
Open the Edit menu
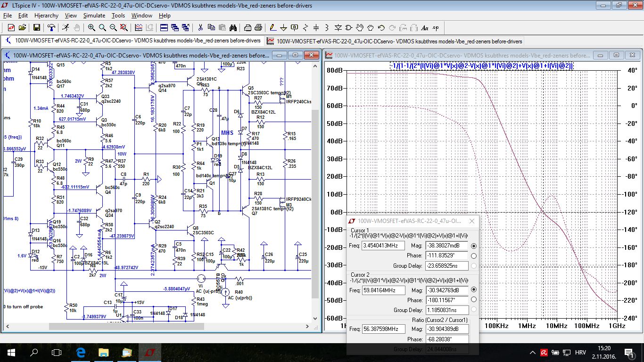pyautogui.click(x=23, y=16)
